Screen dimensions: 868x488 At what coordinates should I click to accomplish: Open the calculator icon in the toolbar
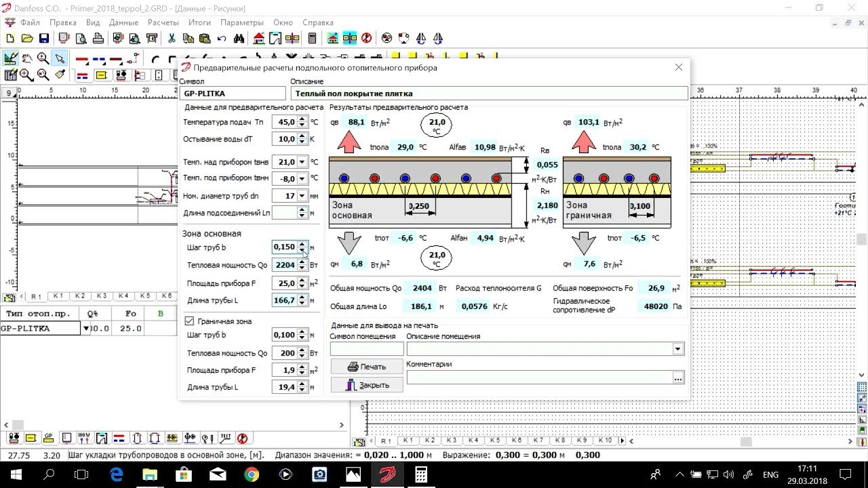pos(312,39)
